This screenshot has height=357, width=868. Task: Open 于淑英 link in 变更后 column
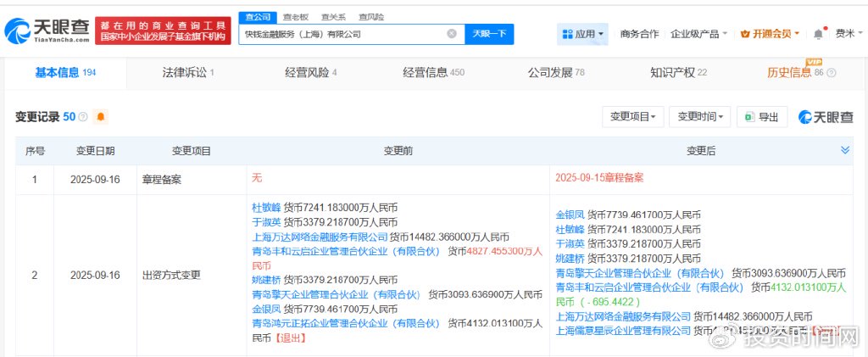[x=570, y=243]
